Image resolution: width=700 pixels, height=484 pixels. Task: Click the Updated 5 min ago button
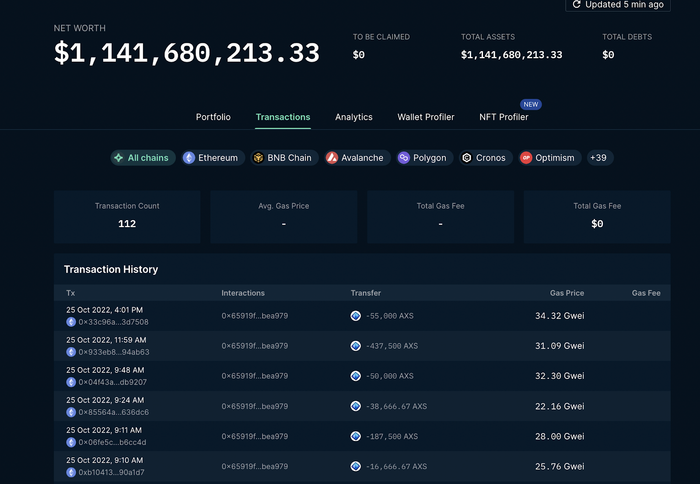(618, 4)
